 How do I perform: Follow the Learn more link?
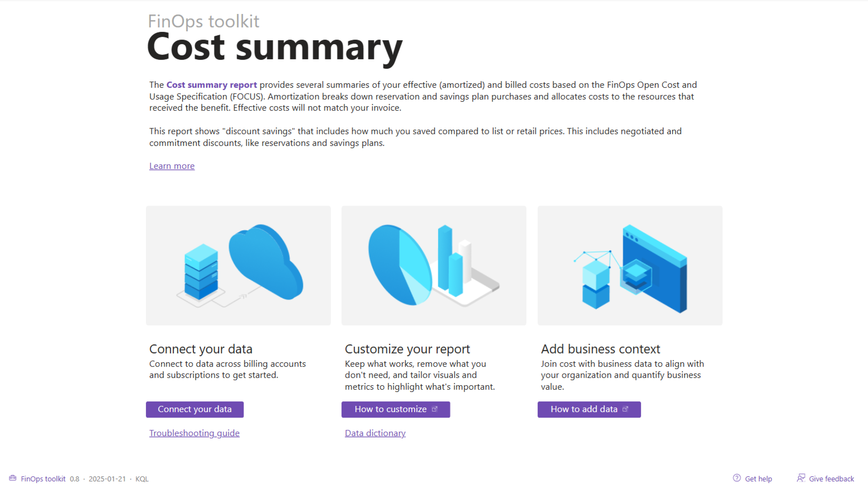point(172,166)
